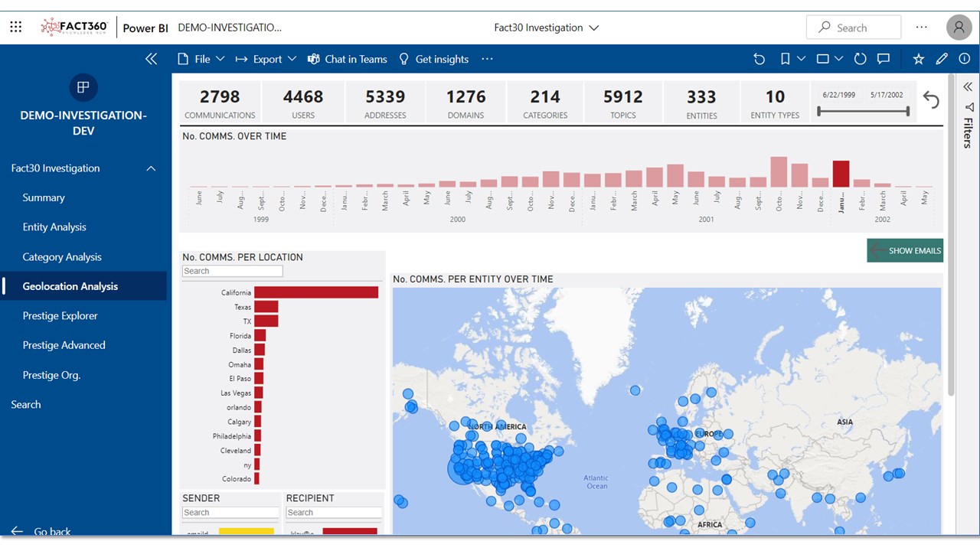This screenshot has width=980, height=551.
Task: Collapse the Fact30 Investigation section
Action: point(151,168)
